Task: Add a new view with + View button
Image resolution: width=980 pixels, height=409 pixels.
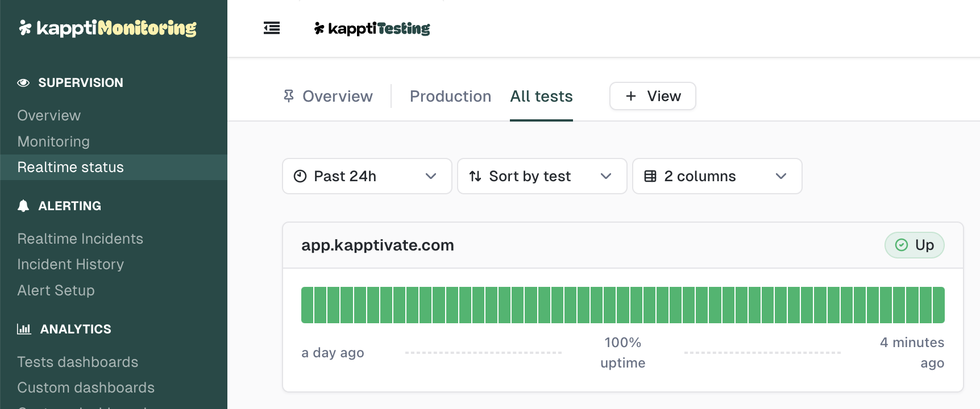Action: 653,96
